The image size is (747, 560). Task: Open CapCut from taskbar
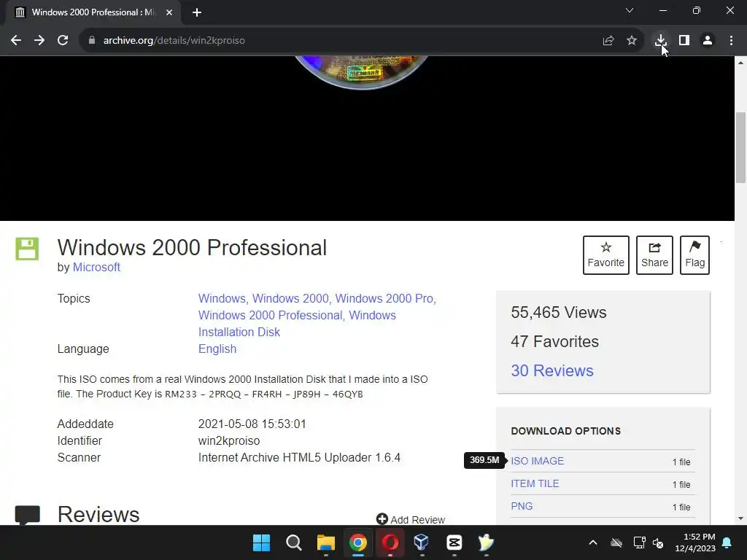click(454, 542)
